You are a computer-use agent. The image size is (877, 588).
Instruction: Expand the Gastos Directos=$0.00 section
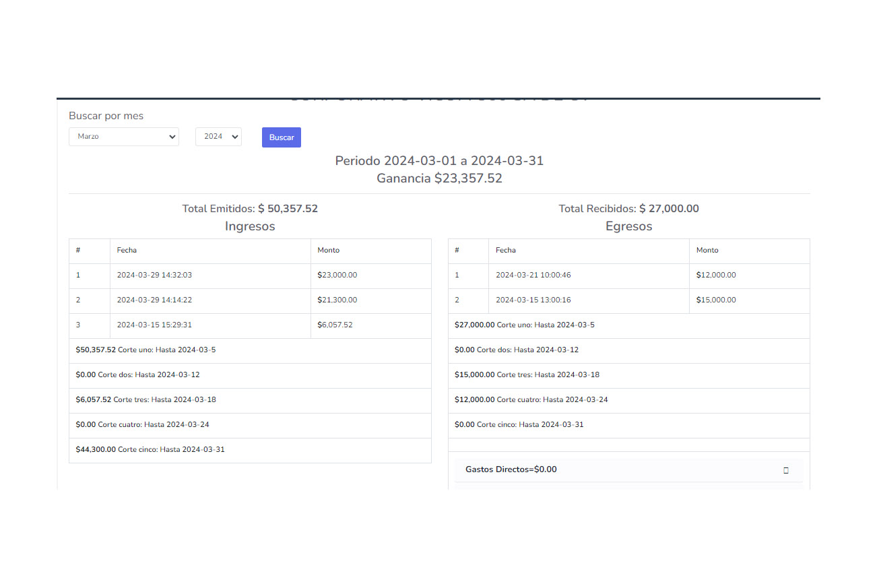point(511,469)
